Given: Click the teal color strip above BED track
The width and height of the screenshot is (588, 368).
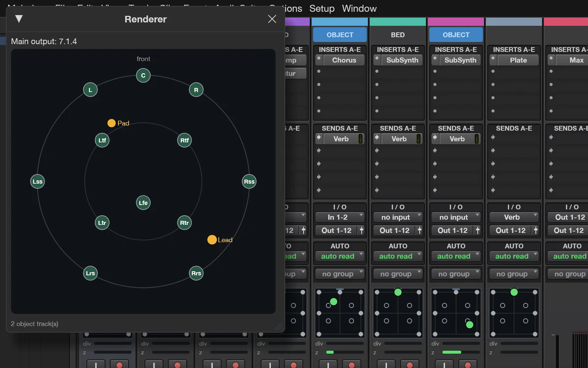Looking at the screenshot, I should [x=398, y=22].
